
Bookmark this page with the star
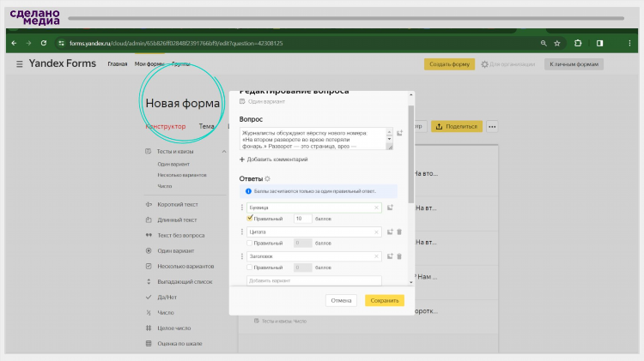(x=557, y=43)
